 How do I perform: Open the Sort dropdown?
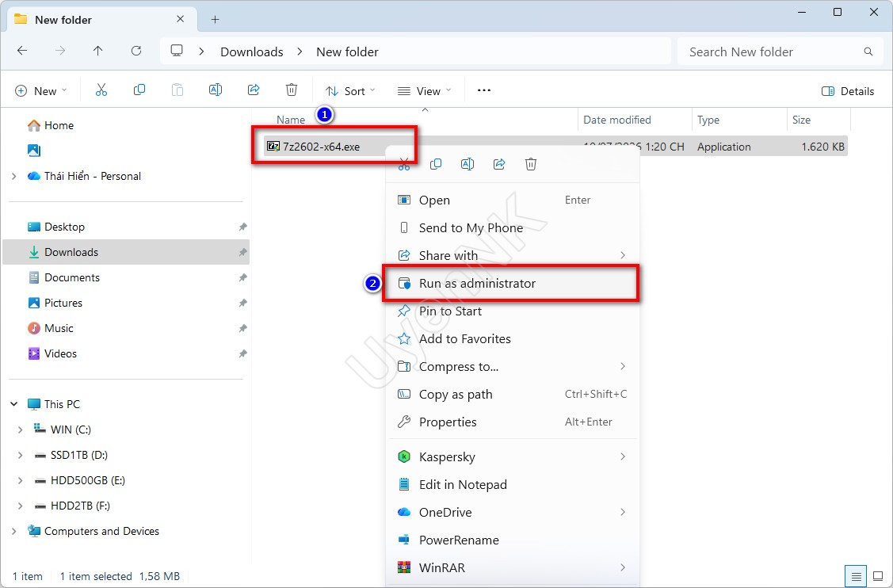tap(350, 91)
